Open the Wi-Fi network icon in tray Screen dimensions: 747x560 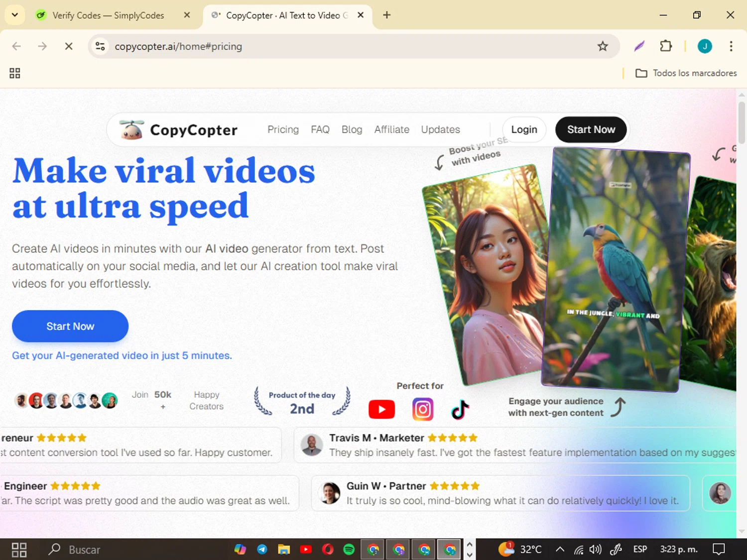point(578,550)
